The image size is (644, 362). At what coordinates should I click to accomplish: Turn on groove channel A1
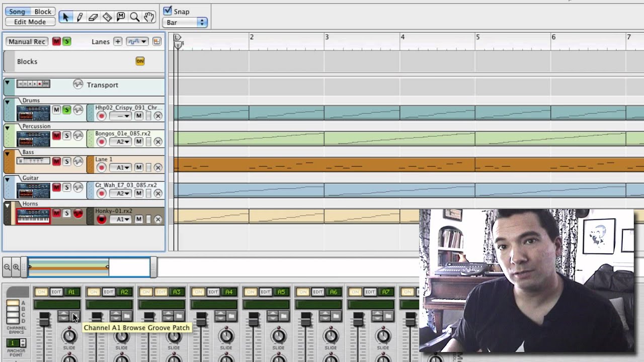41,292
